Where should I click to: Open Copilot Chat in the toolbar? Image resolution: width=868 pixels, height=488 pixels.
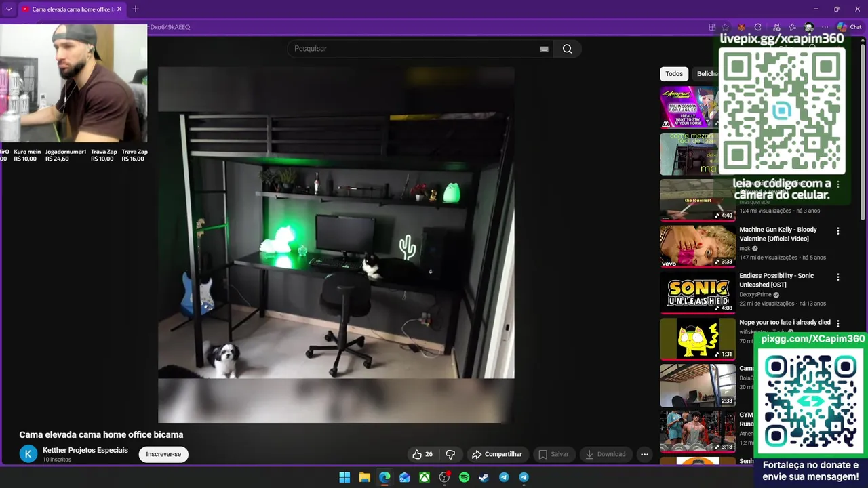click(849, 27)
